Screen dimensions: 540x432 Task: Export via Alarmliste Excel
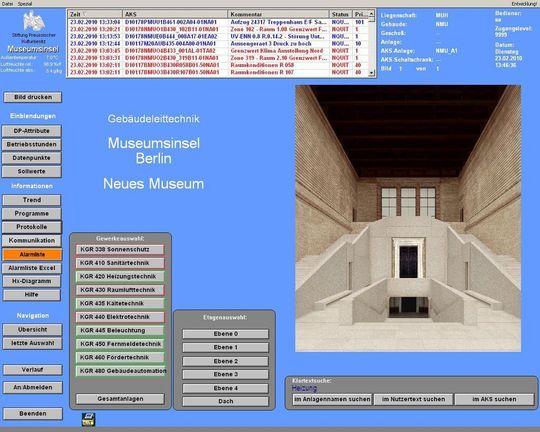[x=32, y=268]
